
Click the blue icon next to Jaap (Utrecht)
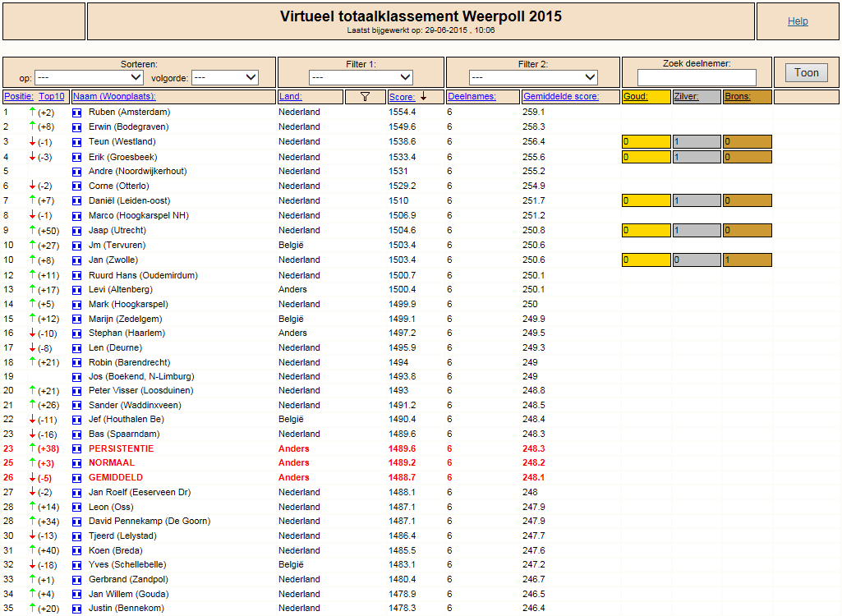click(x=76, y=231)
